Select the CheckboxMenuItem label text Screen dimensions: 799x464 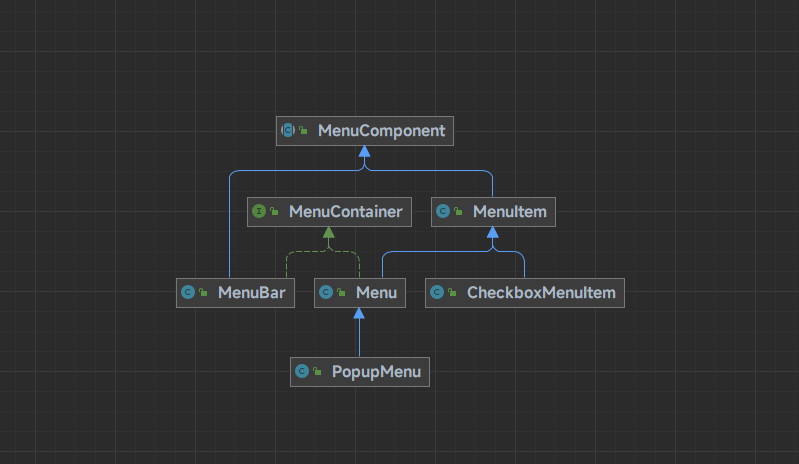tap(540, 293)
